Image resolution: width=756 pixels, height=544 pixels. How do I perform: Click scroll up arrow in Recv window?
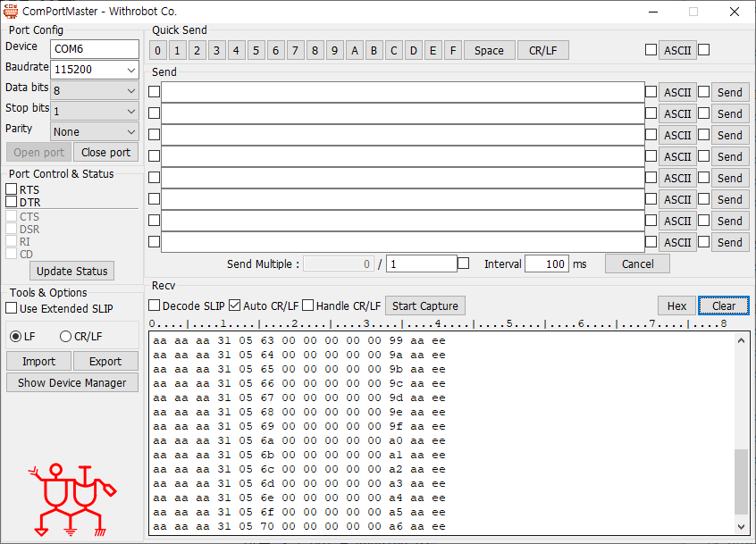tap(741, 340)
